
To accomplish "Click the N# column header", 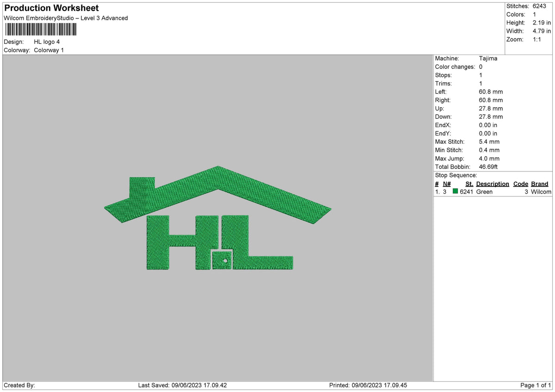I will 446,184.
